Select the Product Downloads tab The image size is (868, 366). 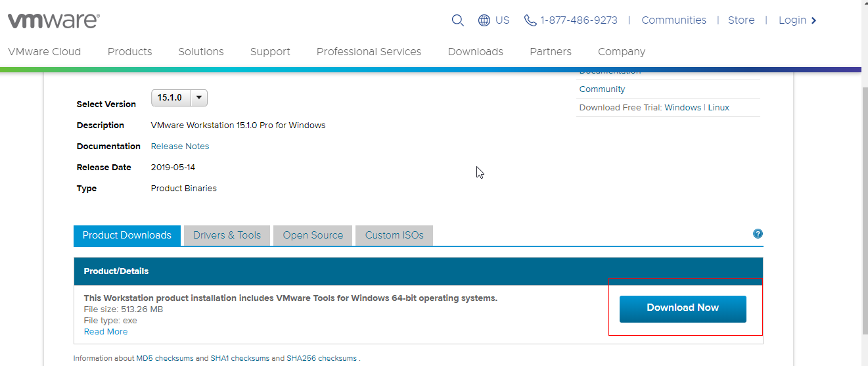tap(127, 235)
